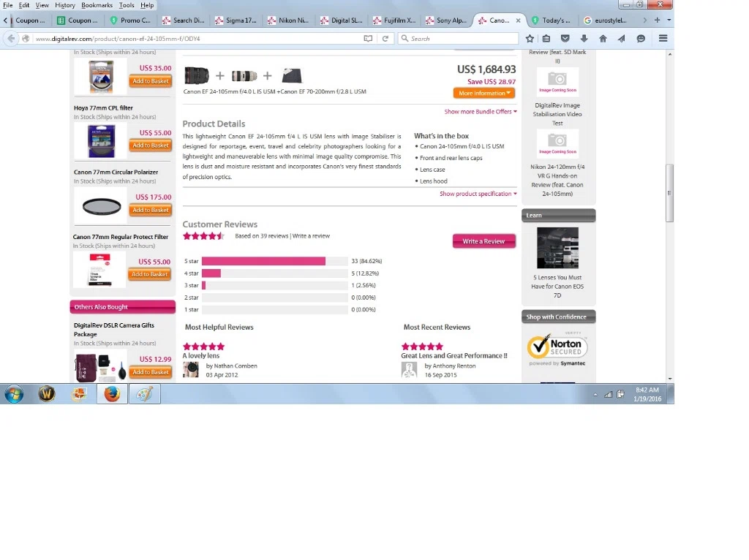Click the site identity globe icon
This screenshot has width=749, height=560.
pos(26,39)
